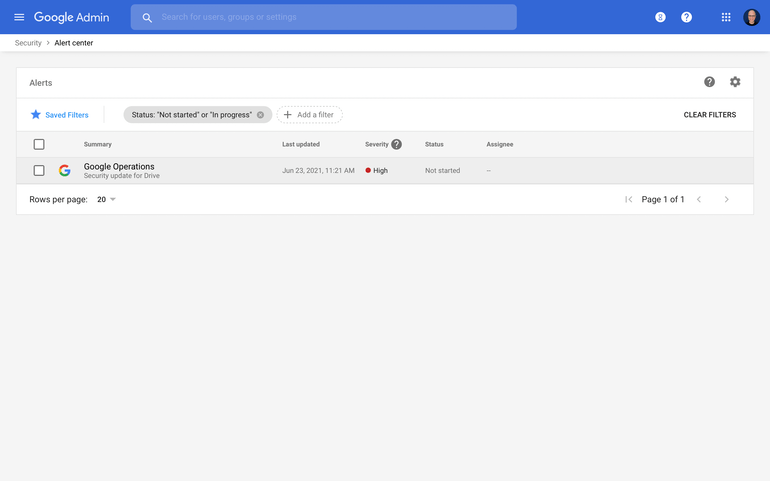Click CLEAR FILTERS

pos(710,114)
